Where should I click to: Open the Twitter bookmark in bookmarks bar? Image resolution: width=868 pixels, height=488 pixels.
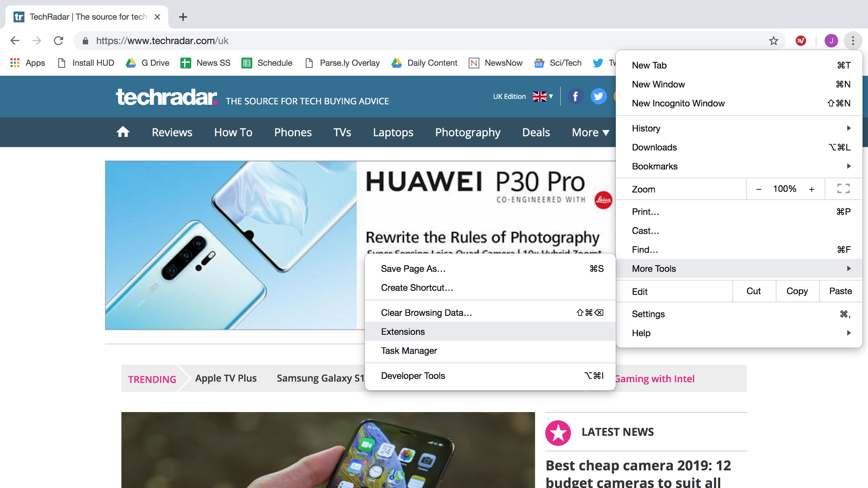(x=604, y=63)
